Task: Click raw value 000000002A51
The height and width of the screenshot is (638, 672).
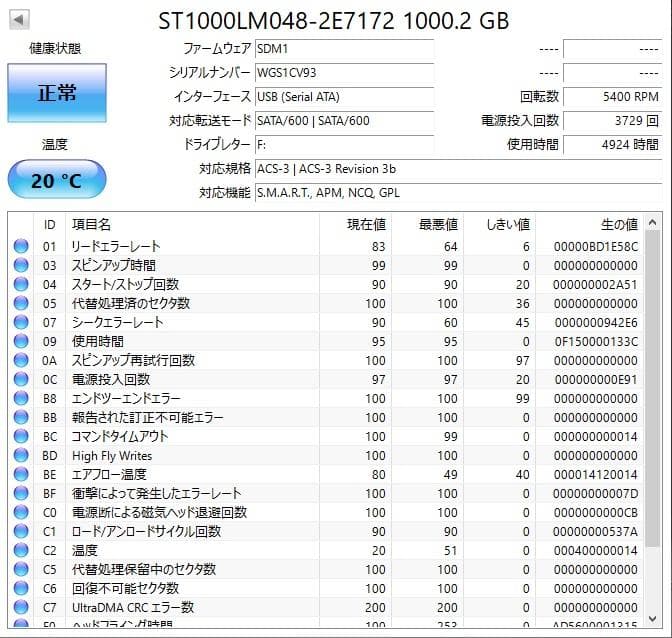Action: [595, 285]
